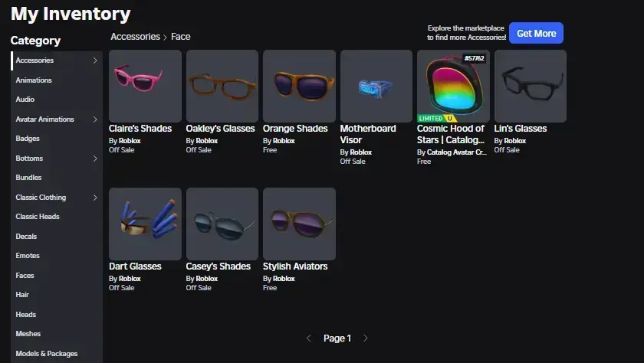This screenshot has width=644, height=363.
Task: Open Oakley's Glasses item thumbnail
Action: point(222,86)
